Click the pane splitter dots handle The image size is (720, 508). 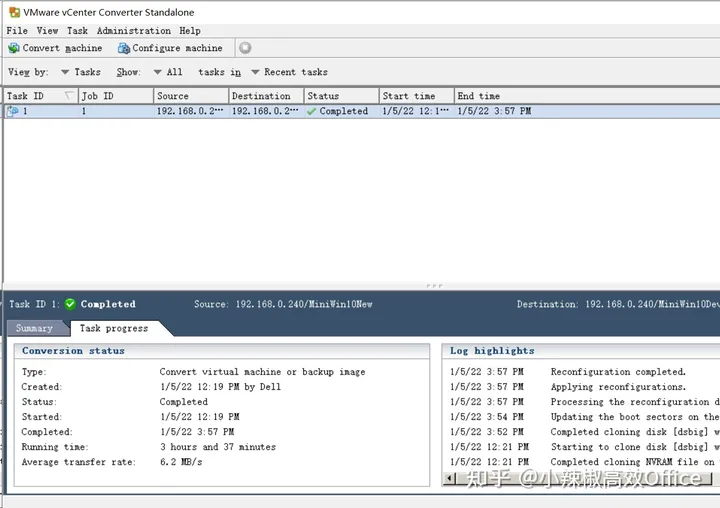[434, 286]
